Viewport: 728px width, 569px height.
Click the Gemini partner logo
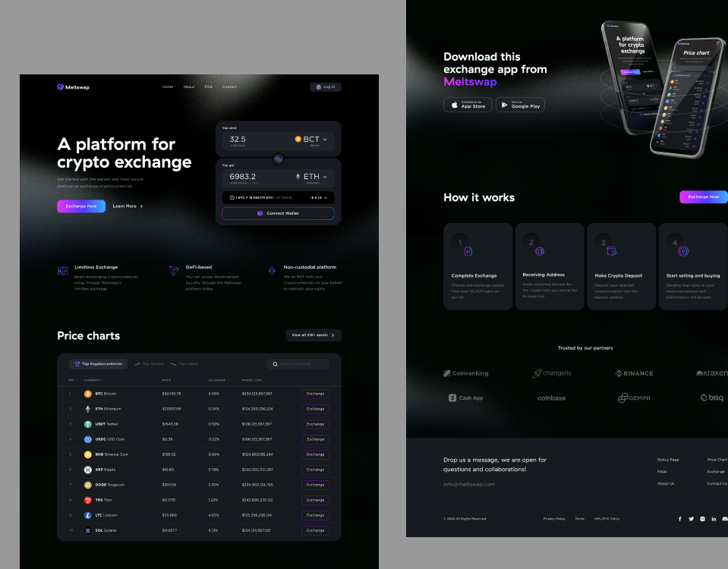[x=634, y=398]
